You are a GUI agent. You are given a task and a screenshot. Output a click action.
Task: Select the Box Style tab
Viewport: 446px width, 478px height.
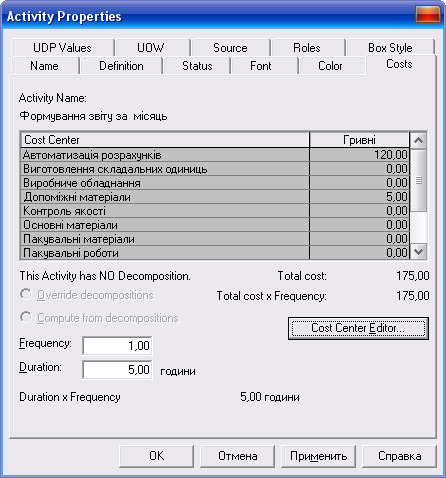click(390, 48)
